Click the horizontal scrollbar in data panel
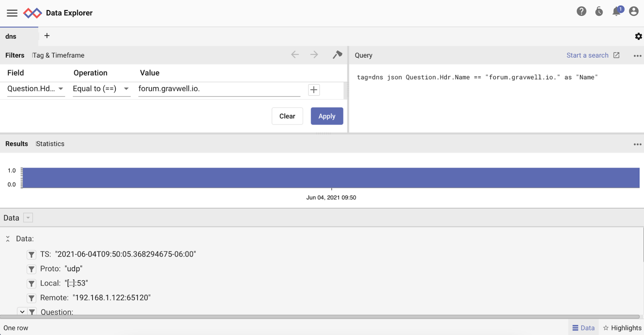The height and width of the screenshot is (335, 644). 320,317
